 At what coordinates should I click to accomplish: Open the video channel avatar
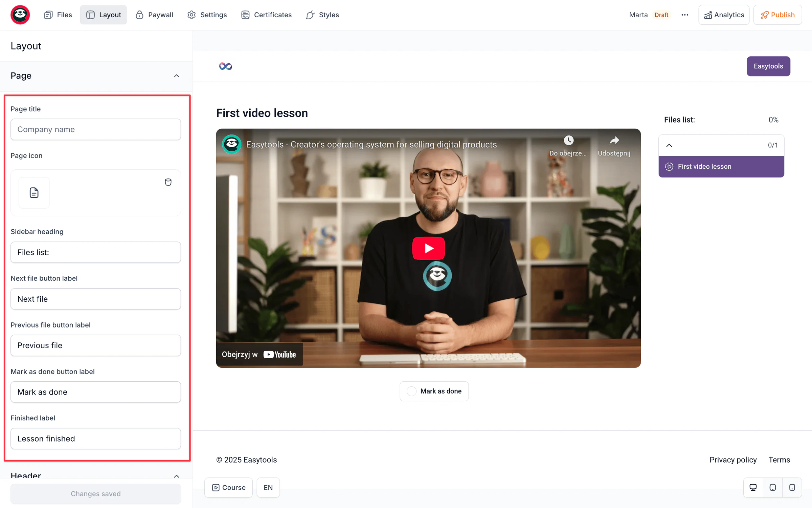(x=232, y=145)
